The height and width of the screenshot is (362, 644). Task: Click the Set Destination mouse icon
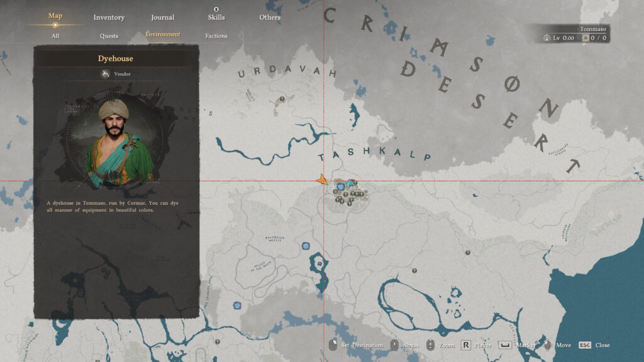click(x=333, y=345)
